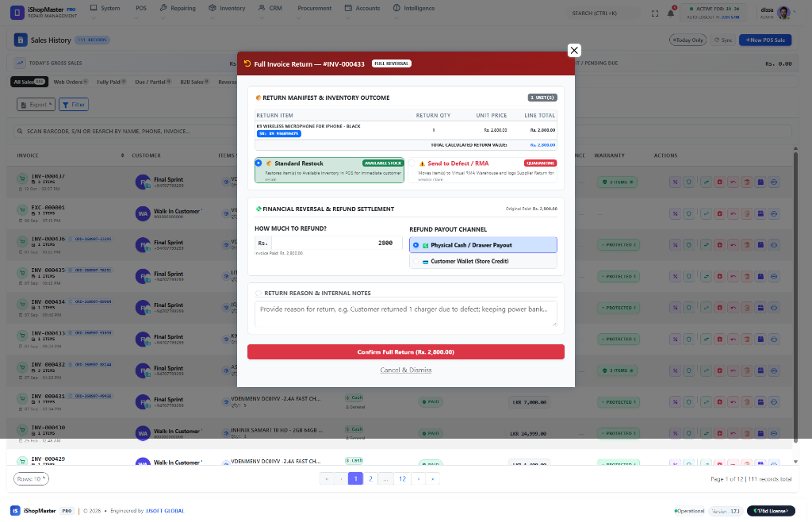Viewport: 812px width, 522px height.
Task: Click return undo icon for EXC-000001
Action: 733,214
